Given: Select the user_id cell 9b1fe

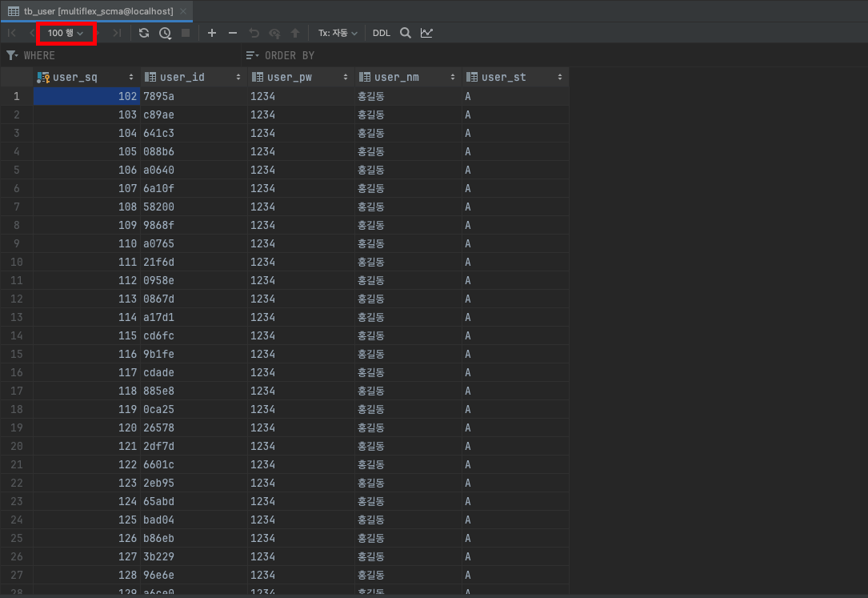Looking at the screenshot, I should (x=194, y=354).
